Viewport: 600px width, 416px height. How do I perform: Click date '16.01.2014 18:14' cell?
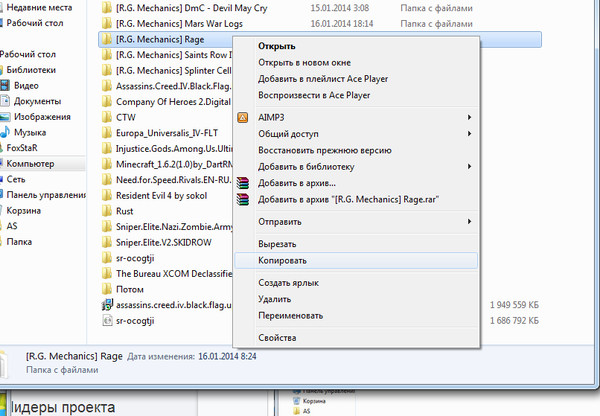(342, 23)
